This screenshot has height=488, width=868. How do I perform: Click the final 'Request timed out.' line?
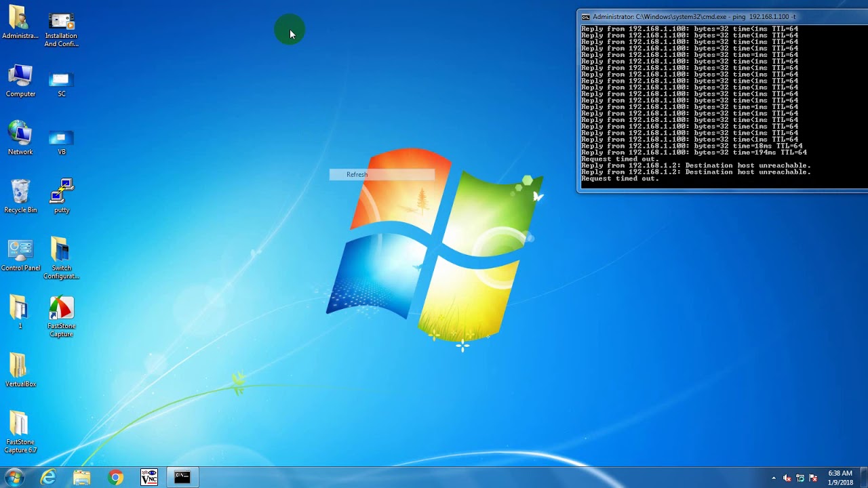[x=620, y=179]
